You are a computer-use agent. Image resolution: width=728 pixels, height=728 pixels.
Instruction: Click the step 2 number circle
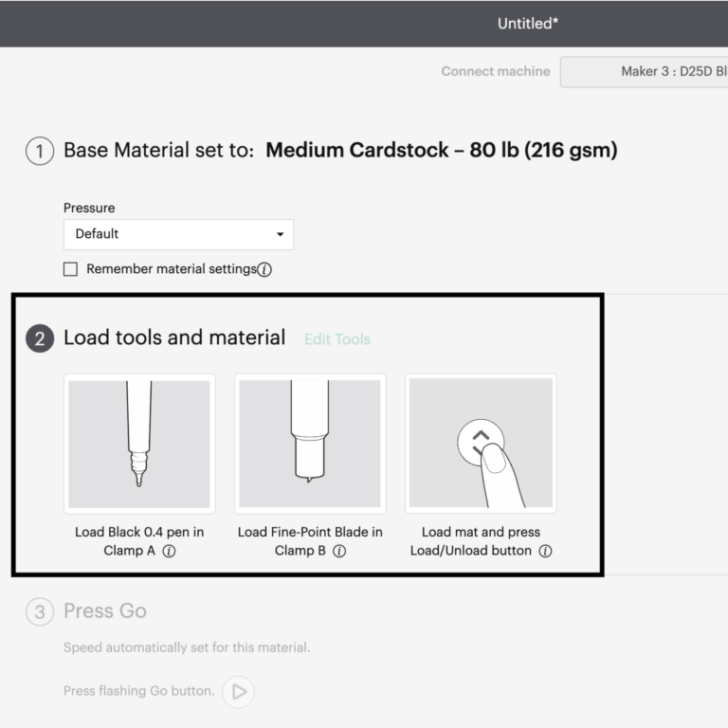[39, 338]
